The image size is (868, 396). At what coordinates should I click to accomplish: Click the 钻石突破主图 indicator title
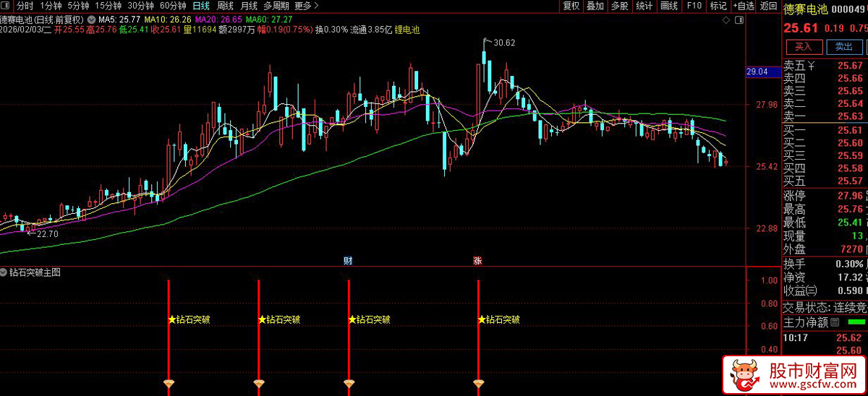click(35, 272)
